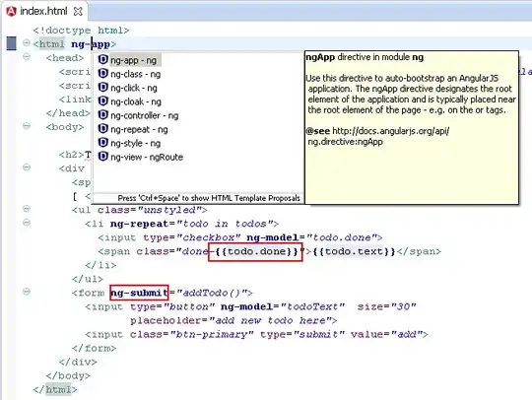The image size is (532, 400).
Task: Collapse the body element fold marker
Action: tap(27, 126)
